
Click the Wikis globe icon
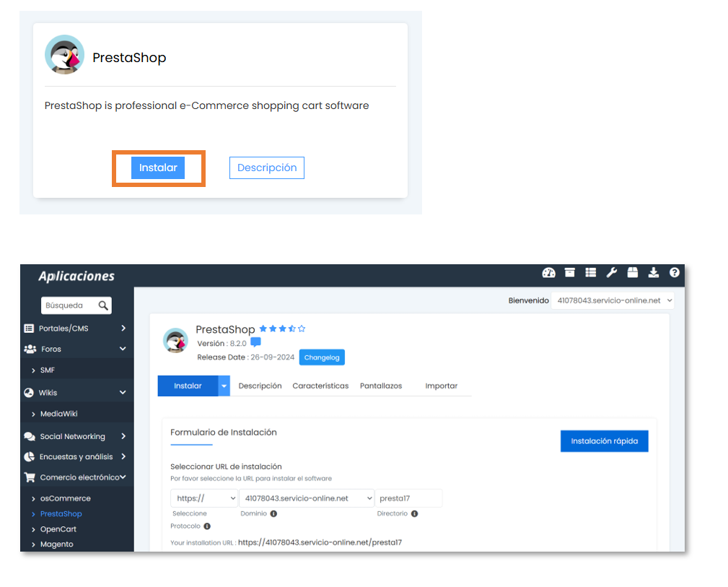[x=29, y=392]
